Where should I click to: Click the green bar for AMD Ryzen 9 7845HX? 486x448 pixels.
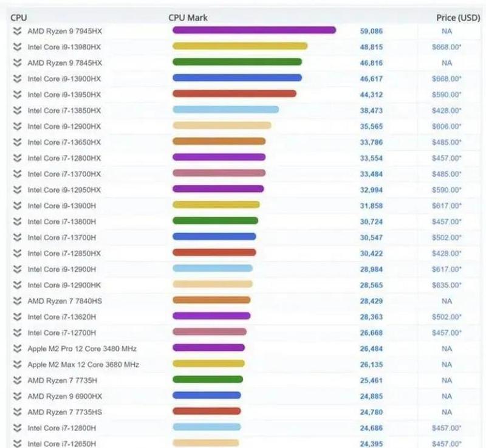237,62
